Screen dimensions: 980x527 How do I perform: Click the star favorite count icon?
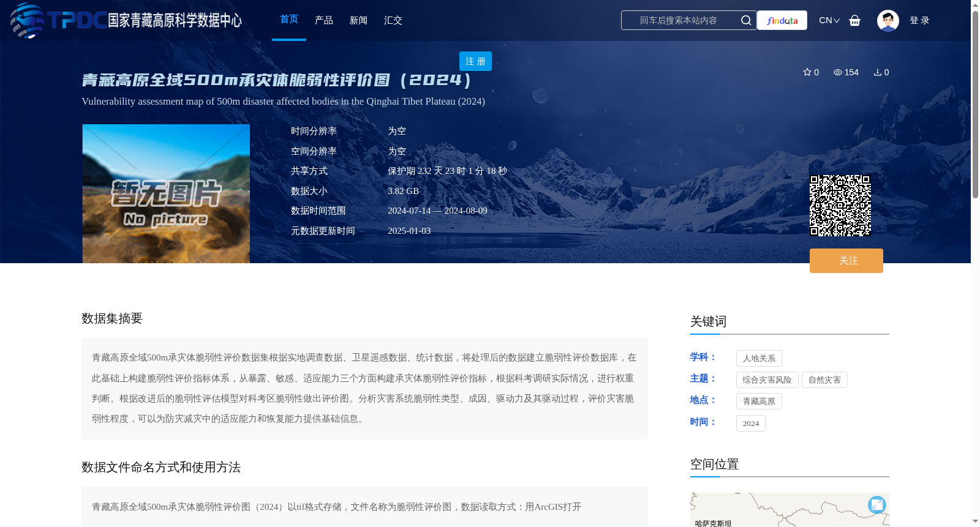[807, 72]
